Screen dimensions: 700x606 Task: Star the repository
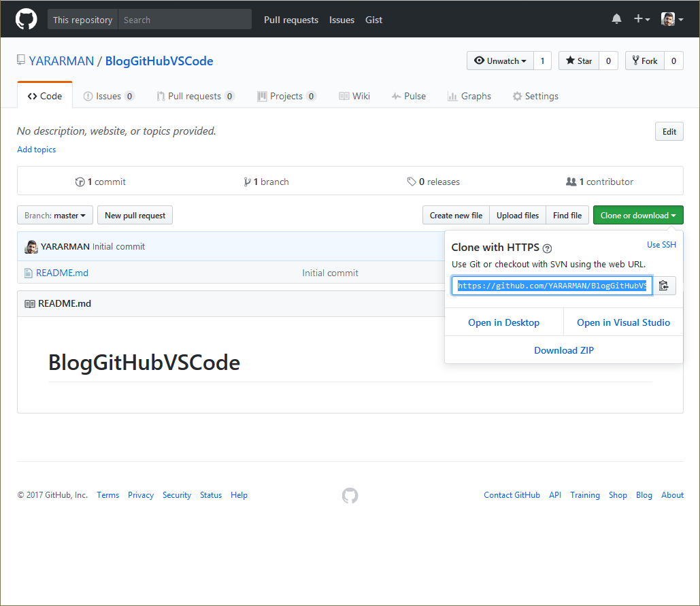coord(578,61)
